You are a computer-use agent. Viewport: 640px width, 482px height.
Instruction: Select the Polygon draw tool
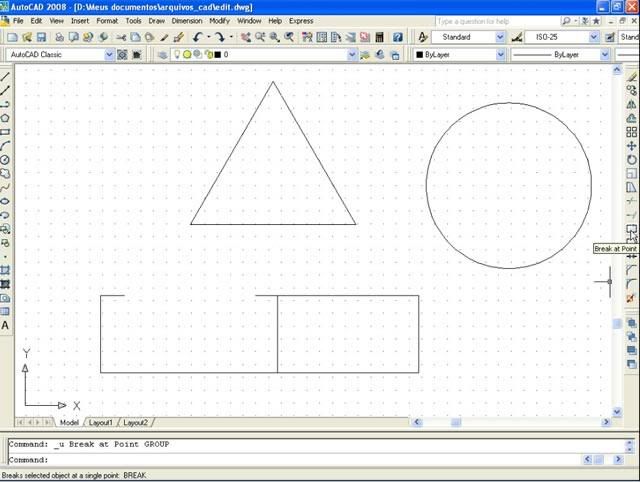[6, 118]
